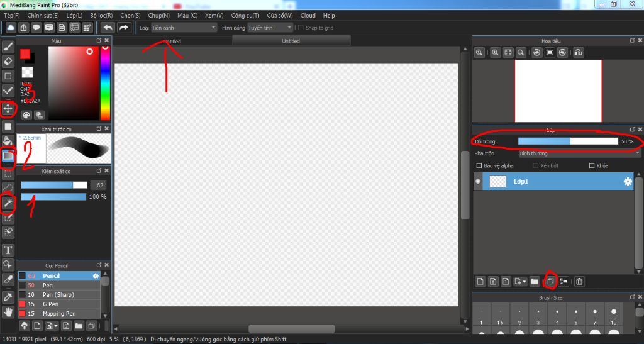Undock the Kiểm soát cọ panel
This screenshot has height=344, width=644.
pos(99,170)
